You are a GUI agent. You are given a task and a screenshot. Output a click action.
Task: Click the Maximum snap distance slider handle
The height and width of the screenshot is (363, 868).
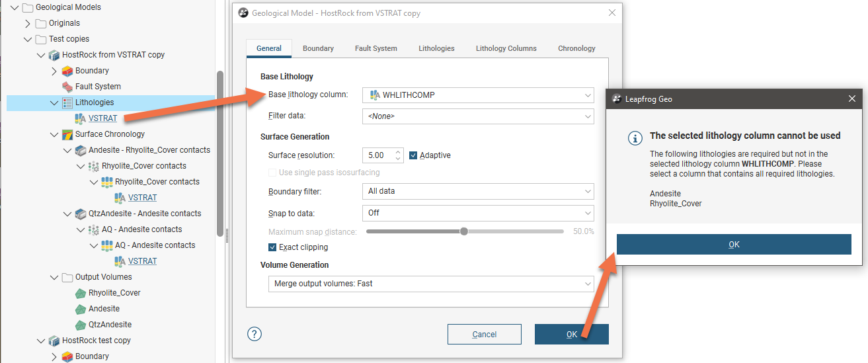coord(464,231)
